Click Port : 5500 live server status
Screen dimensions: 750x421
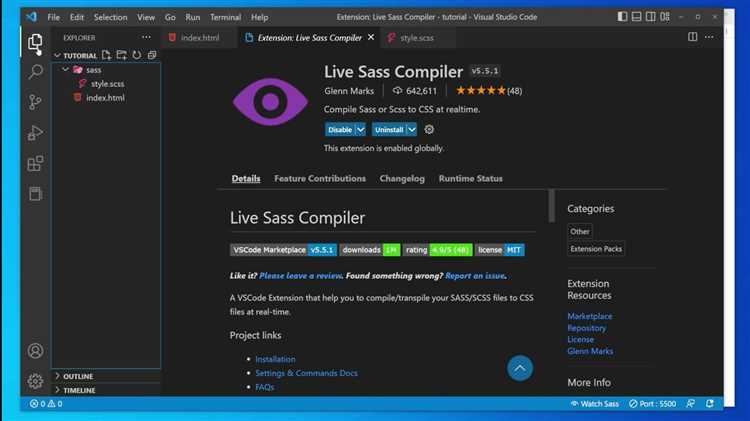[x=652, y=403]
